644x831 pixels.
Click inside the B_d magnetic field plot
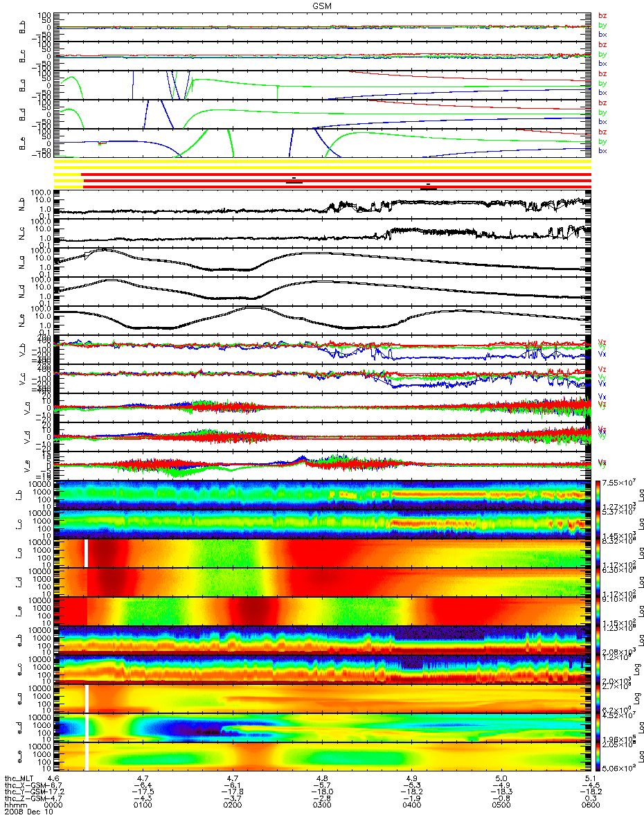[323, 114]
